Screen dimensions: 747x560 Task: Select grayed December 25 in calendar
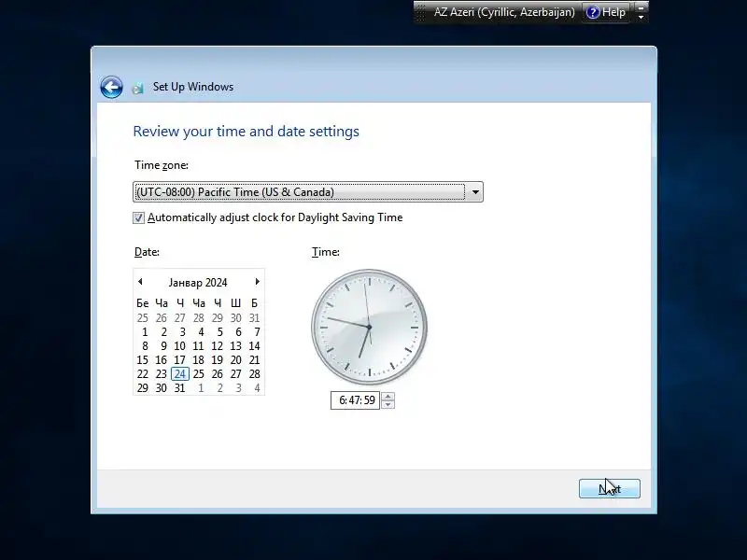pos(143,317)
